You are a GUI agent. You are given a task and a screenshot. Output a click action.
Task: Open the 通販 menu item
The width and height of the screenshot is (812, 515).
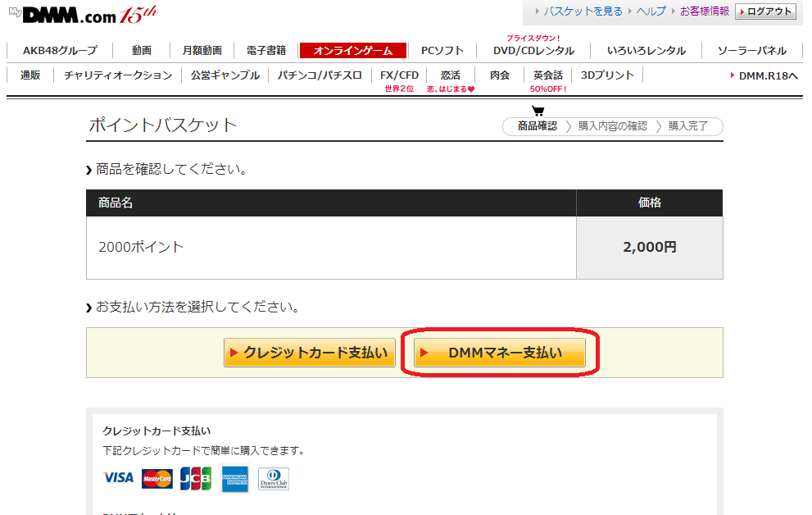pos(30,75)
